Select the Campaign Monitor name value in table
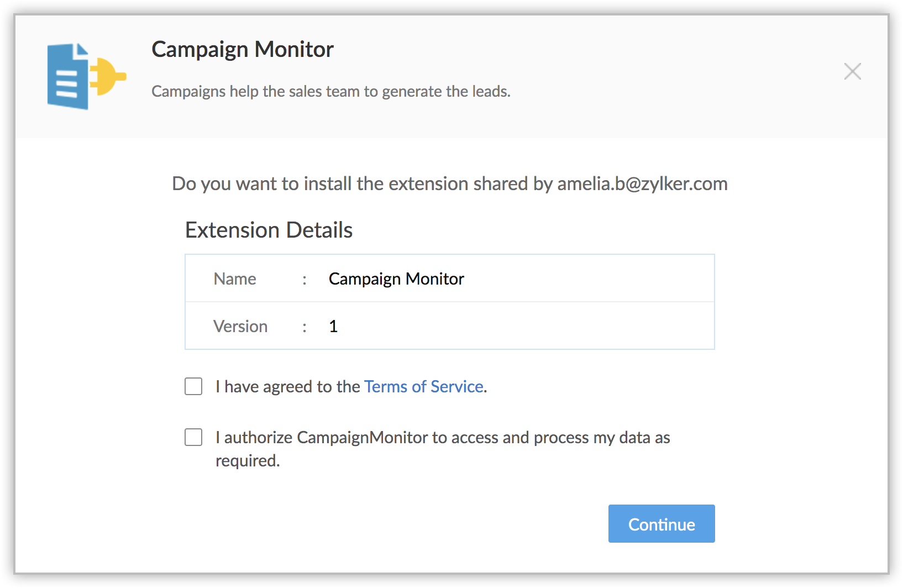This screenshot has width=903, height=588. point(396,279)
